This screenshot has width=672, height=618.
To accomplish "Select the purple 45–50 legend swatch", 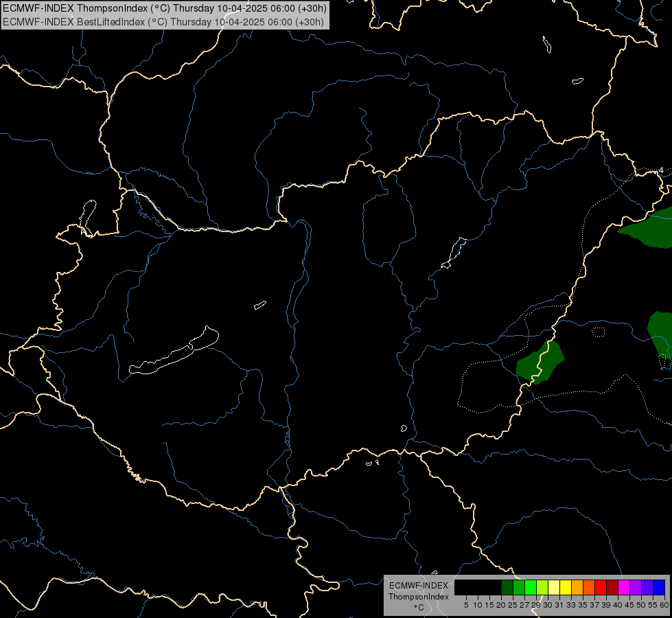I will pyautogui.click(x=635, y=587).
